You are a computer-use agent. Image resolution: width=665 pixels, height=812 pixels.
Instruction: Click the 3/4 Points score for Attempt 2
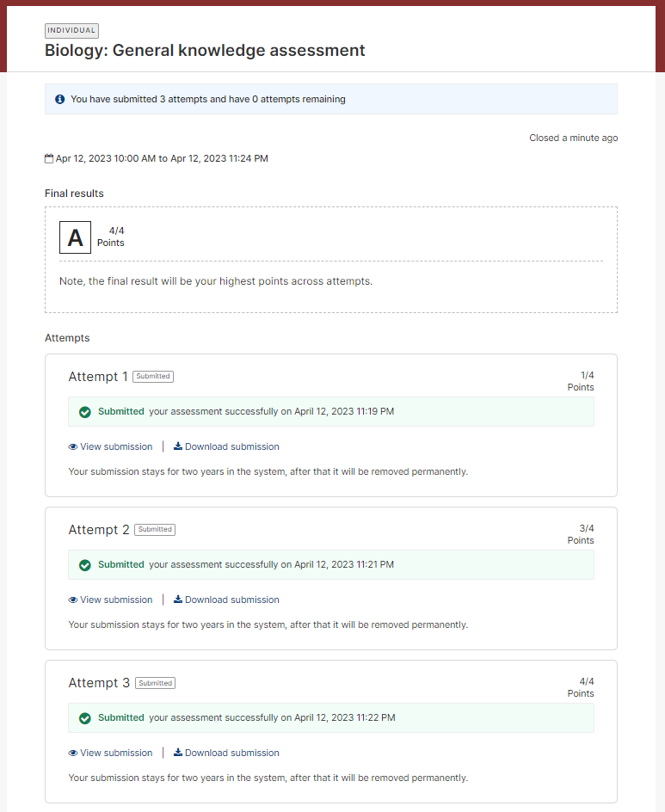tap(581, 534)
